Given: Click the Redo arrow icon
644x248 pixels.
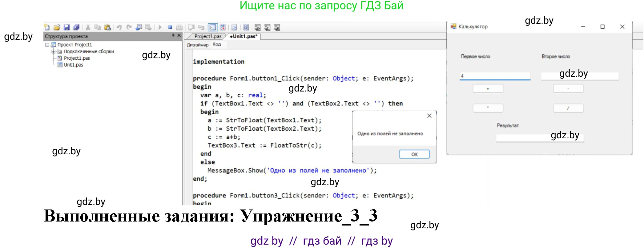Looking at the screenshot, I should point(129,27).
